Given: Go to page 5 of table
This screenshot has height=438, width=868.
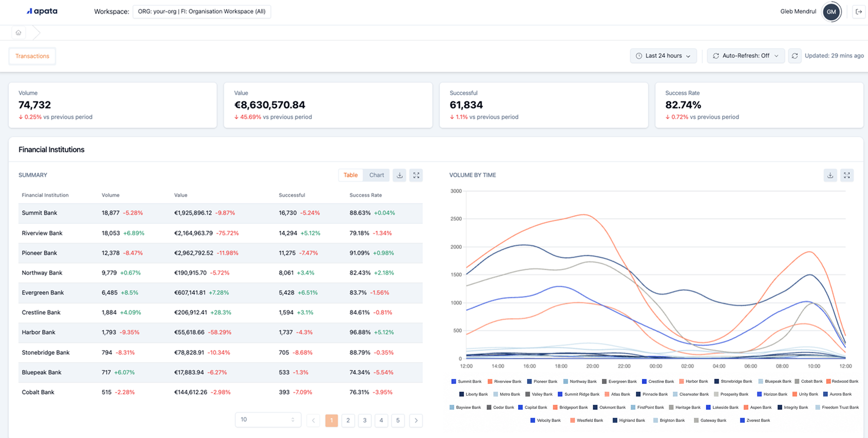Looking at the screenshot, I should click(398, 420).
